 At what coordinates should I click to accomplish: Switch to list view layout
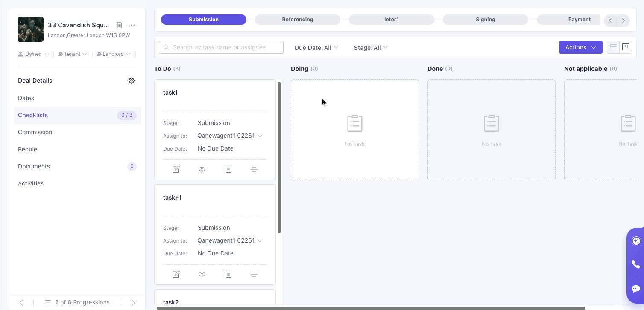coord(613,47)
